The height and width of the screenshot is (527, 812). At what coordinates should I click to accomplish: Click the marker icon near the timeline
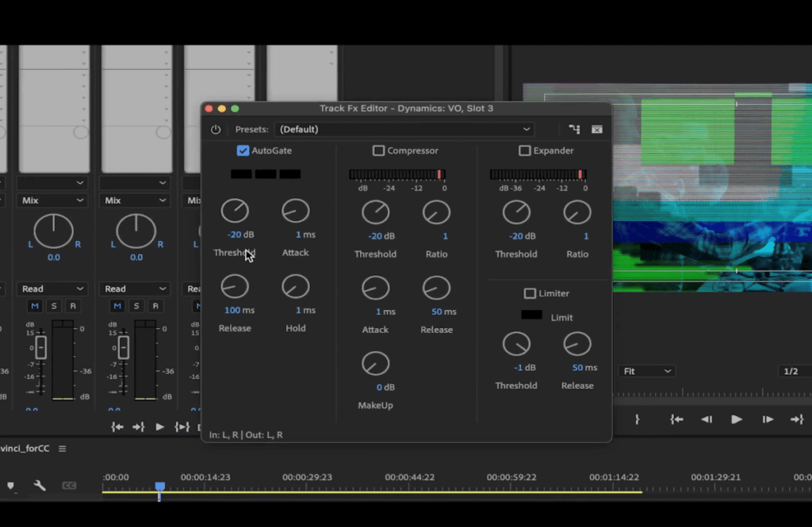coord(10,486)
